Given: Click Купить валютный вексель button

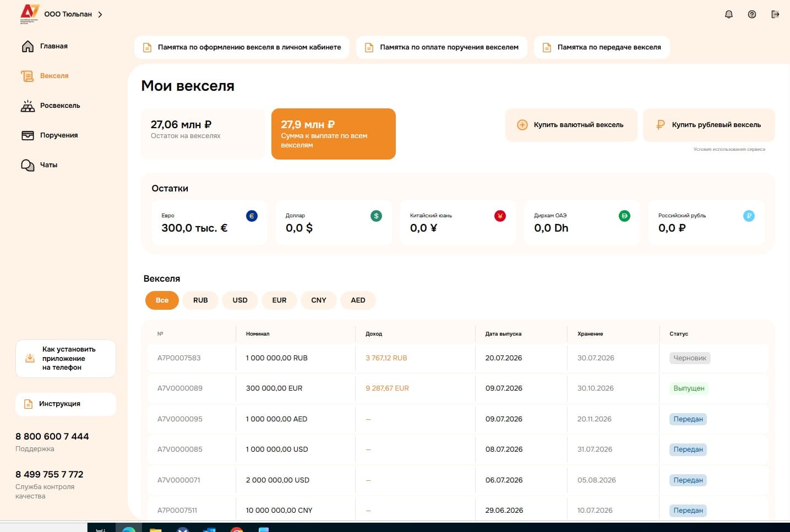Looking at the screenshot, I should [571, 125].
